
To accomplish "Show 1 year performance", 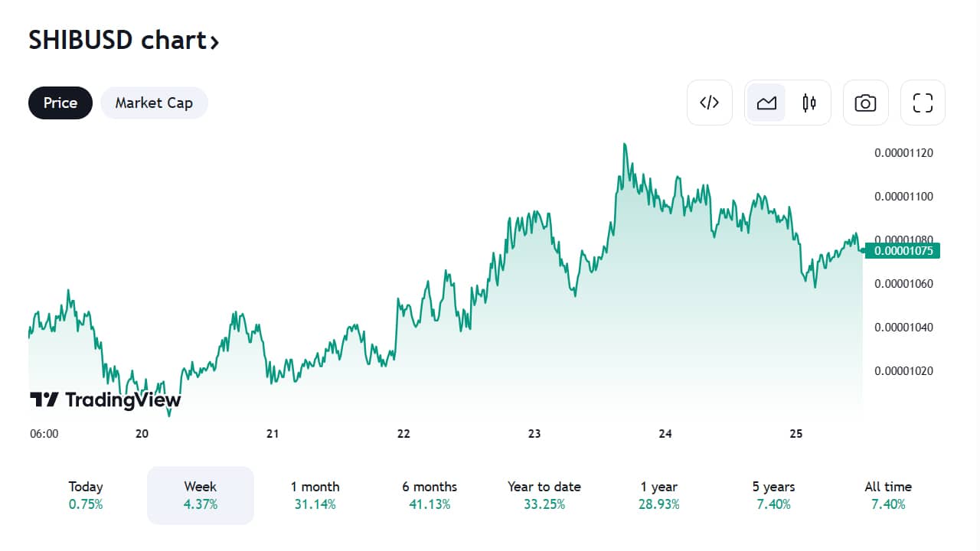I will point(659,495).
